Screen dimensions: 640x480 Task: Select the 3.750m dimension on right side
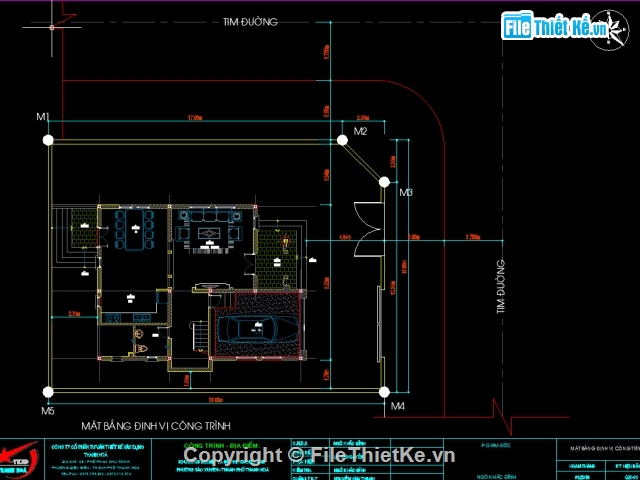(473, 237)
